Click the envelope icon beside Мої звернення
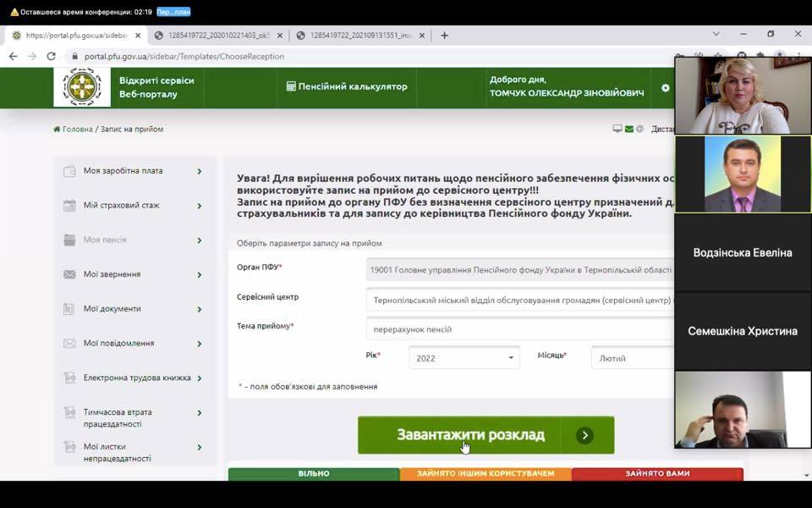Viewport: 812px width, 508px height. click(69, 274)
